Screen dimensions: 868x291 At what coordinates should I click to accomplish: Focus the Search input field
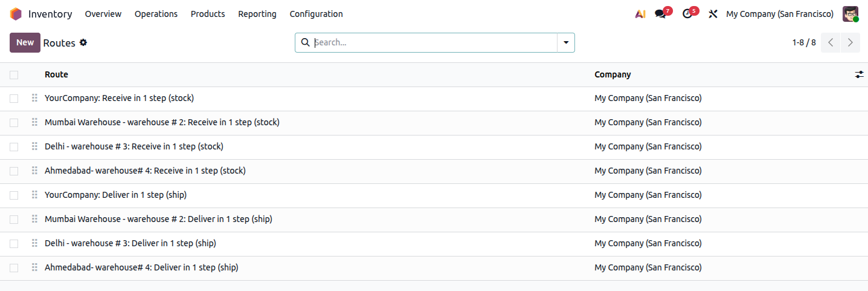coord(434,42)
